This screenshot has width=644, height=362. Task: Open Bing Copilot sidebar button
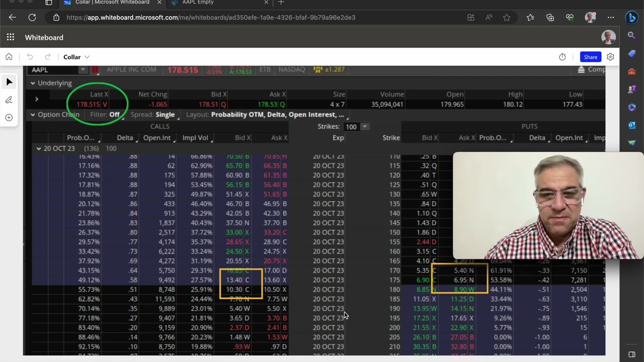631,18
